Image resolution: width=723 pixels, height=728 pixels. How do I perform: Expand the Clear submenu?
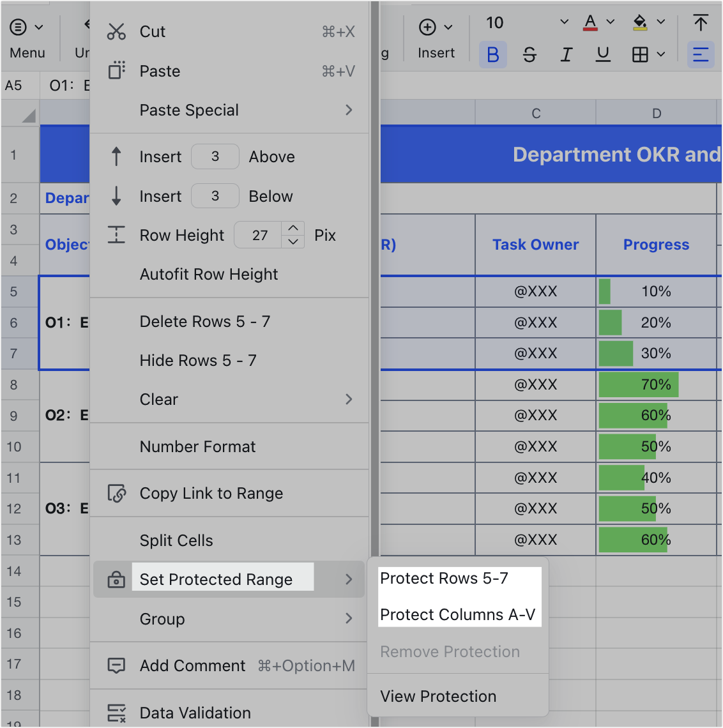pos(349,399)
